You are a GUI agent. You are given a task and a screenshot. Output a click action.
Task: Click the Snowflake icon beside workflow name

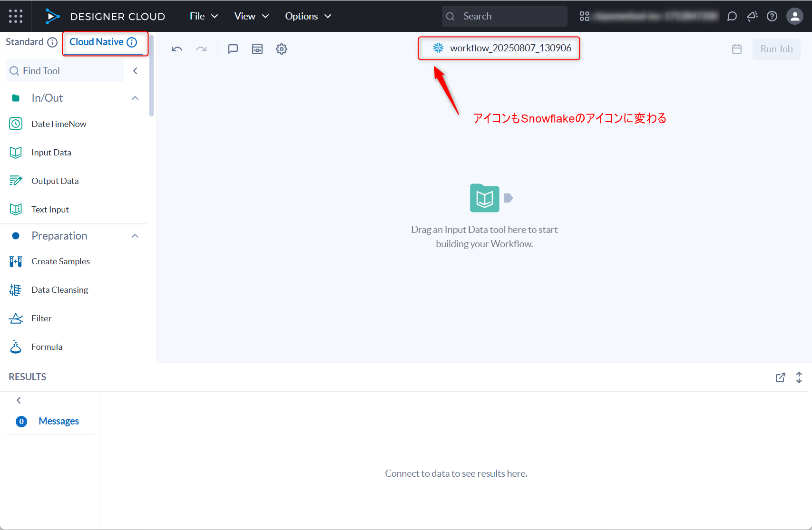pyautogui.click(x=438, y=48)
